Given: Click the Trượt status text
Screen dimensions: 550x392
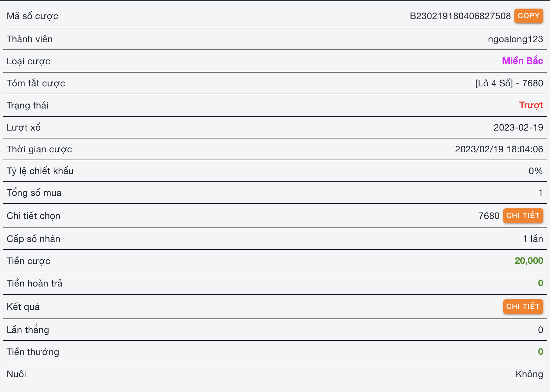Looking at the screenshot, I should (531, 105).
